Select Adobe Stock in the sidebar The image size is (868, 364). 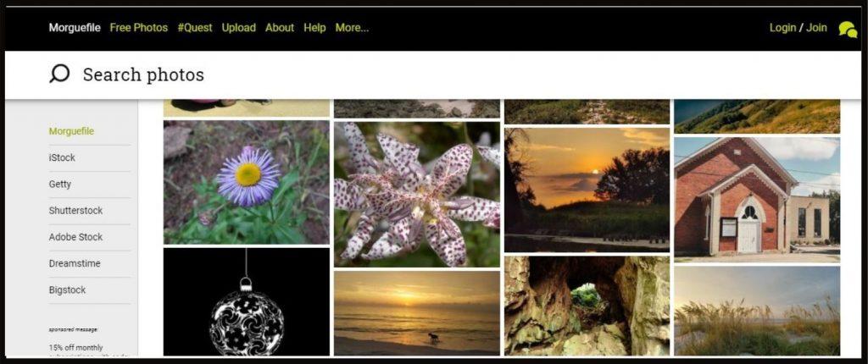point(75,237)
